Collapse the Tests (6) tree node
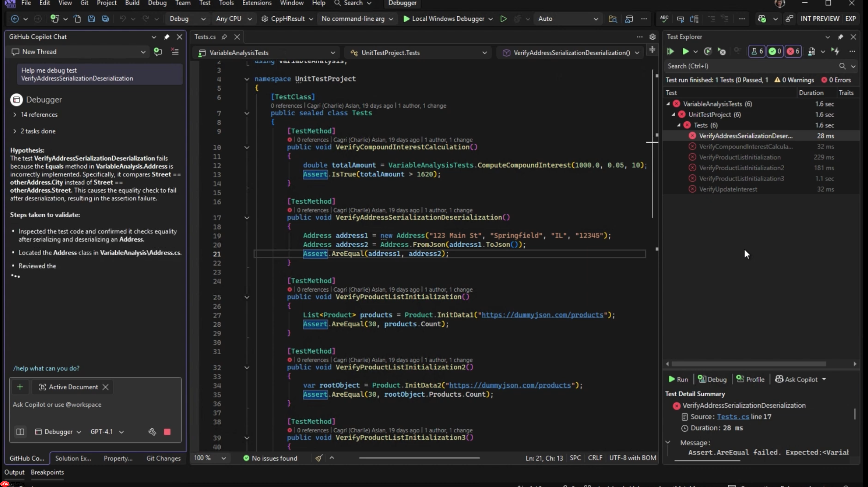 point(679,125)
